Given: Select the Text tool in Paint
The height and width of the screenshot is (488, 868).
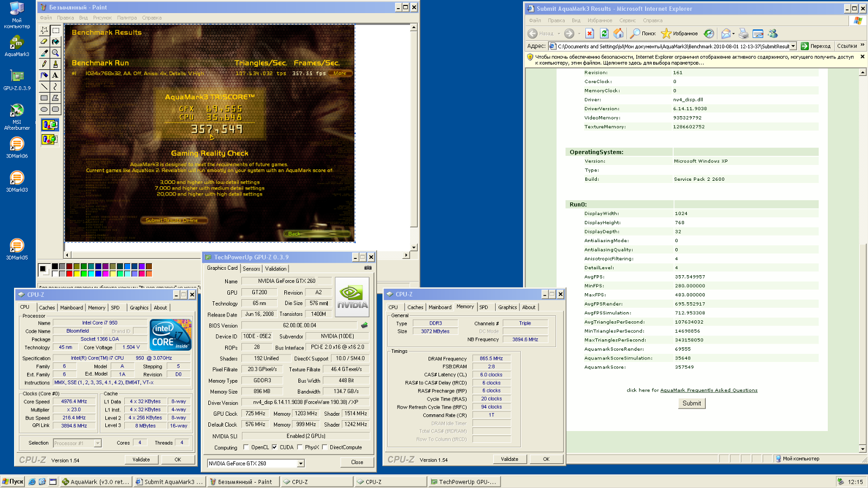Looking at the screenshot, I should 55,75.
